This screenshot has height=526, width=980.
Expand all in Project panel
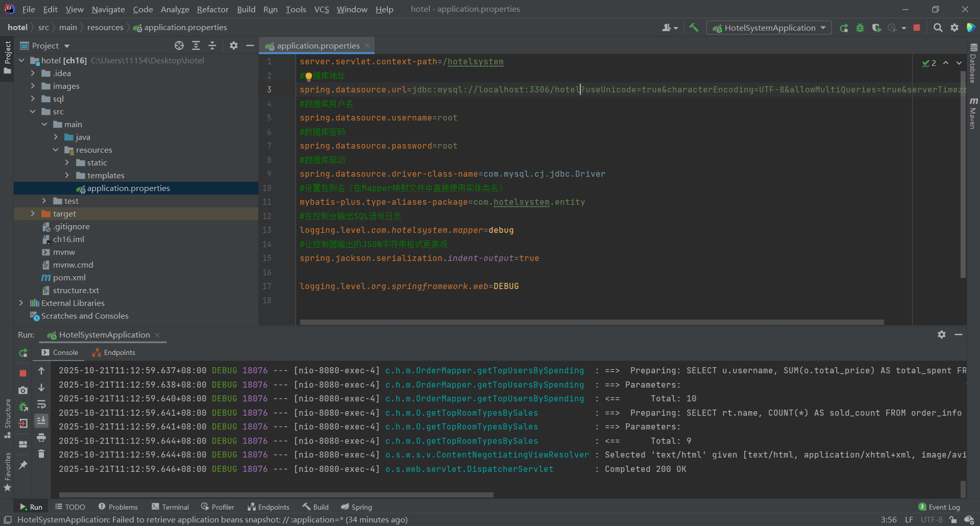coord(196,45)
